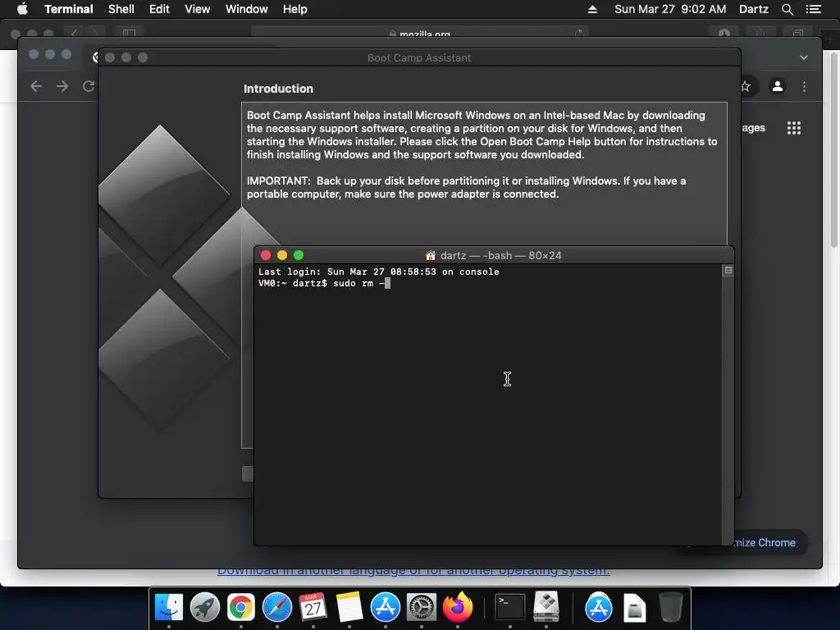Screen dimensions: 840x630
Task: Open Notes in the Dock
Action: point(349,608)
